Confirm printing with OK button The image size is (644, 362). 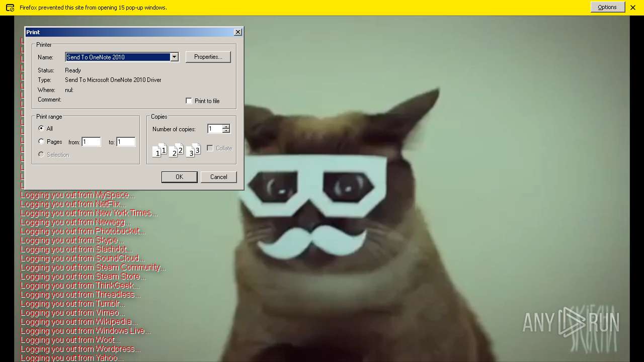[179, 177]
